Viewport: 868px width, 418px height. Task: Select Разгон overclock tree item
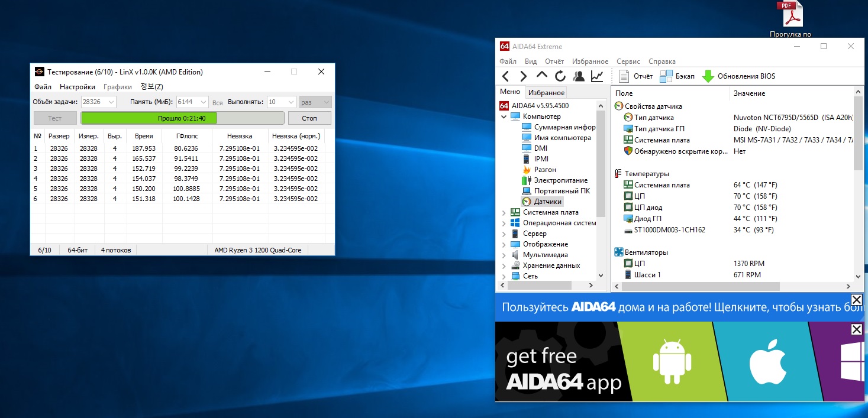pyautogui.click(x=539, y=170)
